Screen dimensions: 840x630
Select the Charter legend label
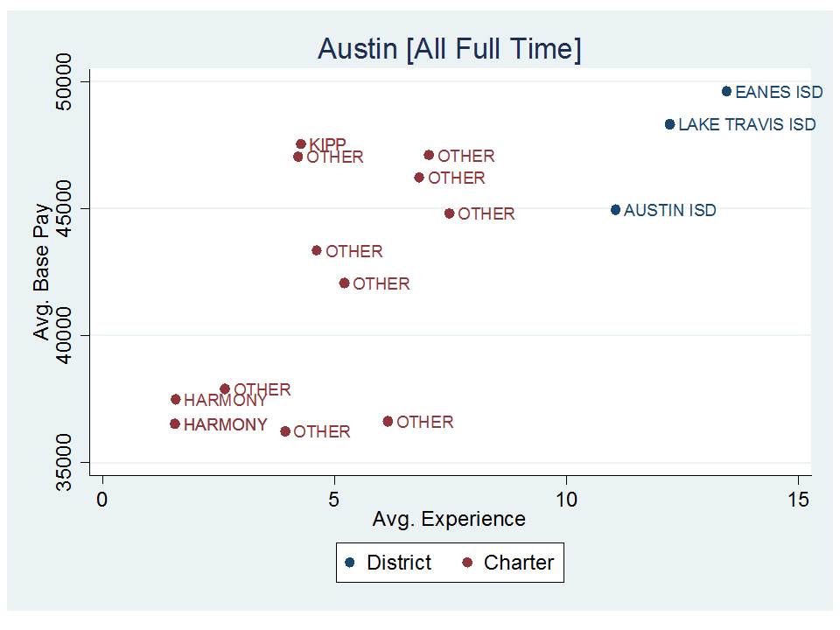pyautogui.click(x=518, y=563)
